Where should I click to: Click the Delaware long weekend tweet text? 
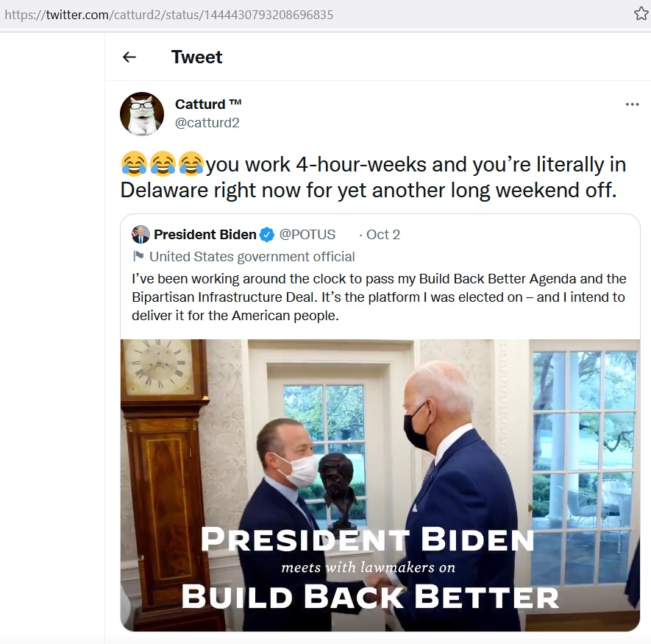click(x=368, y=189)
